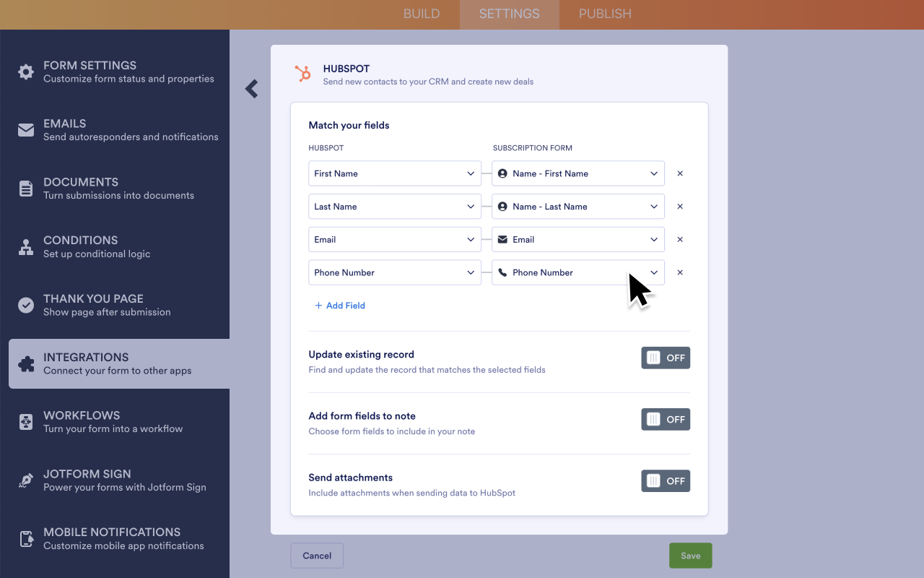The width and height of the screenshot is (924, 578).
Task: Switch to the Build tab
Action: point(422,14)
